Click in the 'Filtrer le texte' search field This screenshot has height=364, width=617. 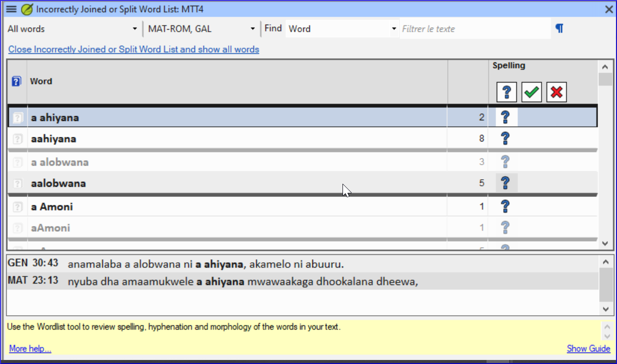pos(473,29)
